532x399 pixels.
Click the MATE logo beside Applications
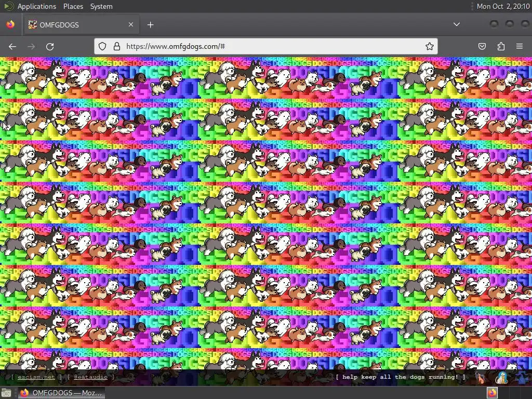click(x=8, y=6)
